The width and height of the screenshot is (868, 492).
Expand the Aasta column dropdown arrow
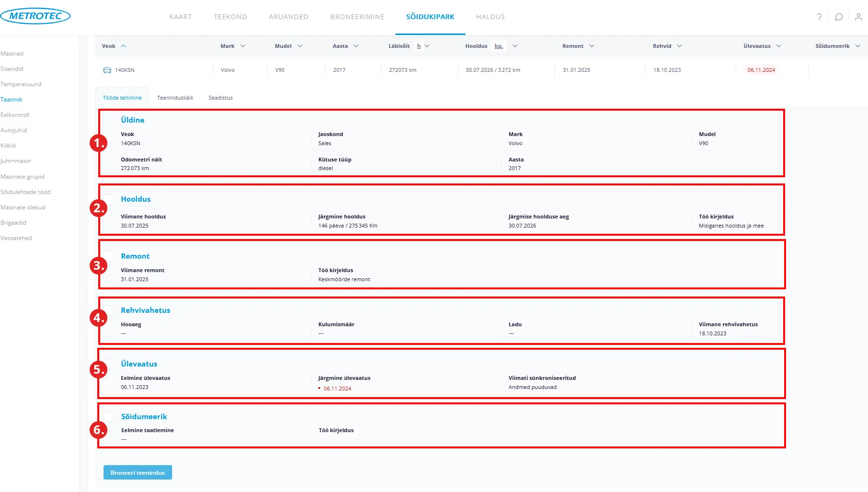pos(356,46)
